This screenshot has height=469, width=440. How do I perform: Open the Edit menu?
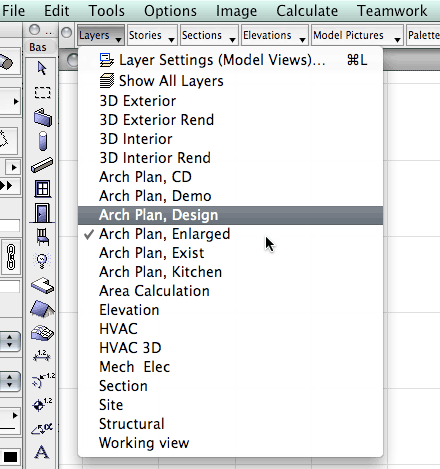click(57, 11)
